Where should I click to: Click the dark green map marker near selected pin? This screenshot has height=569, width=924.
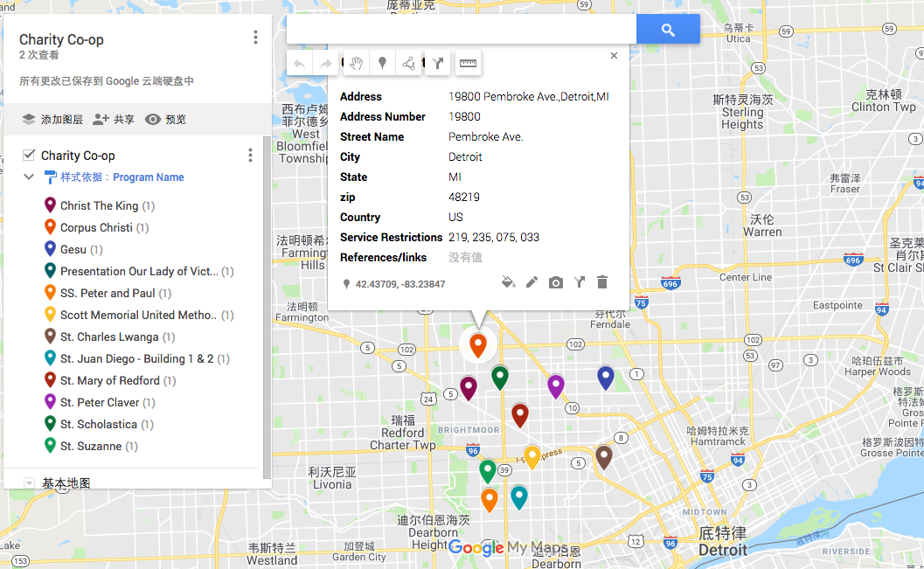click(x=500, y=377)
